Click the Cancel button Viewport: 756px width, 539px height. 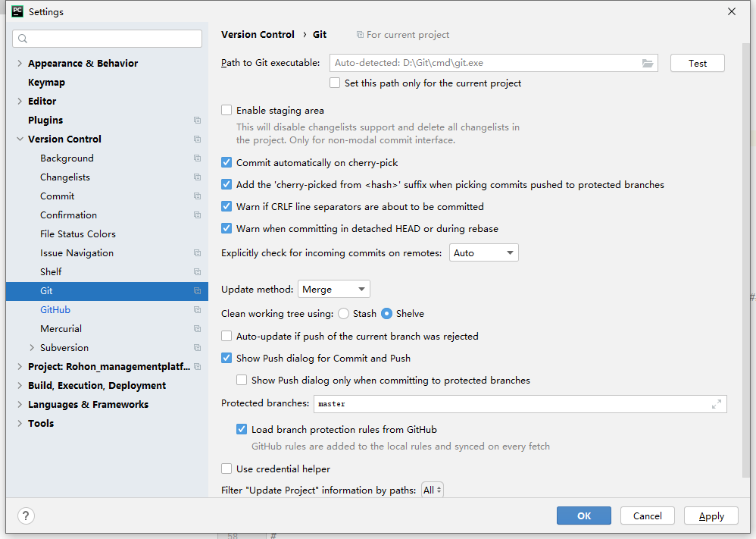click(x=647, y=515)
